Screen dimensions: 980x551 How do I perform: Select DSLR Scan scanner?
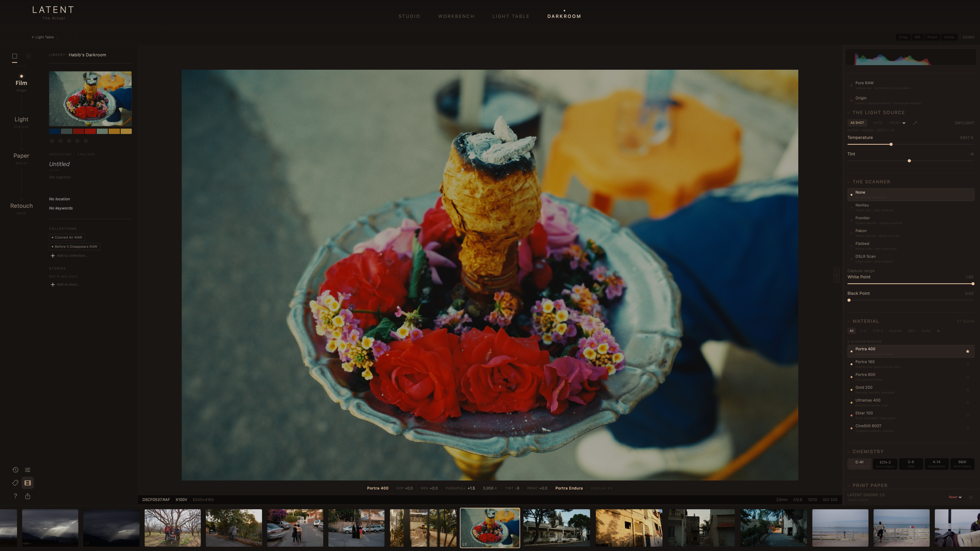(x=910, y=259)
